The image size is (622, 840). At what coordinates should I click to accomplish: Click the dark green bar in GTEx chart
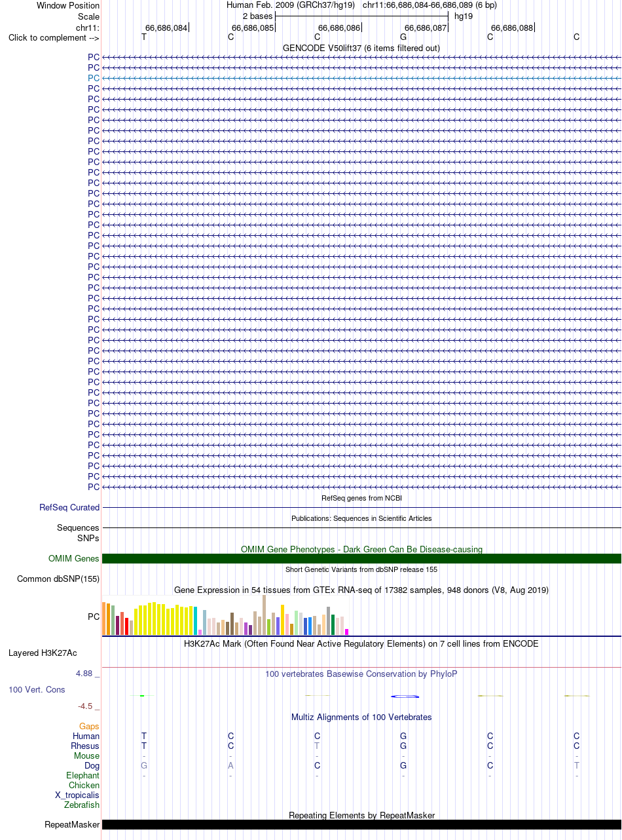click(333, 625)
